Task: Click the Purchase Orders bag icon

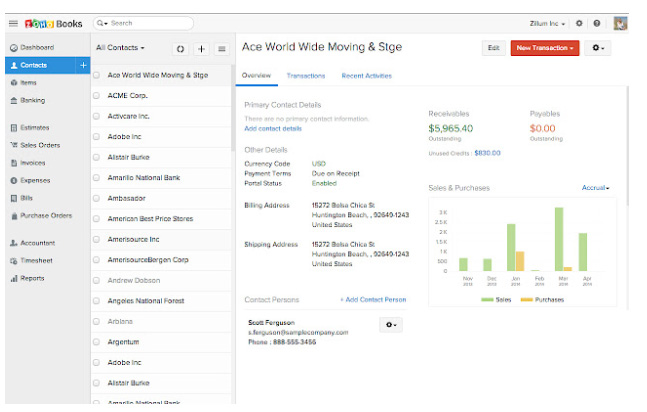Action: [14, 216]
